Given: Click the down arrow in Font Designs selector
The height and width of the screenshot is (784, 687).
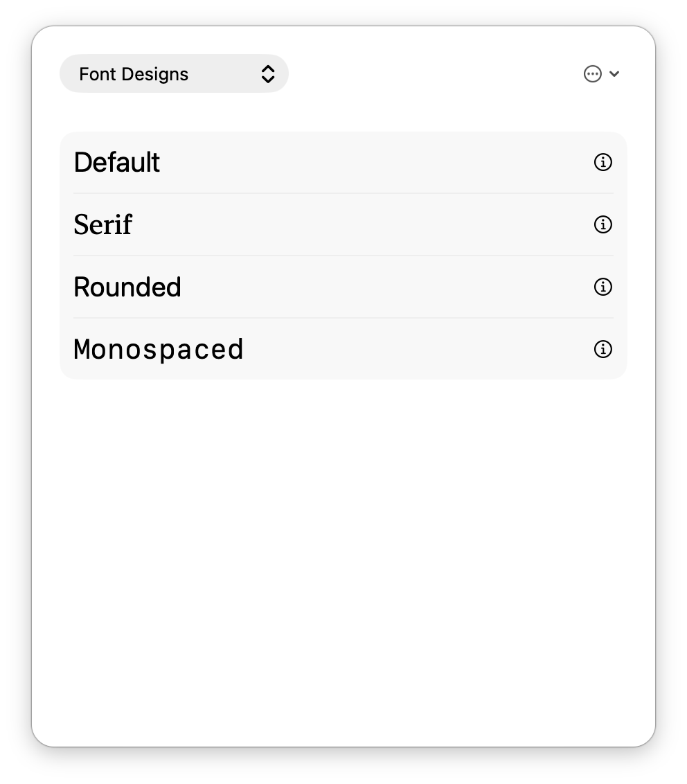Looking at the screenshot, I should coord(268,79).
